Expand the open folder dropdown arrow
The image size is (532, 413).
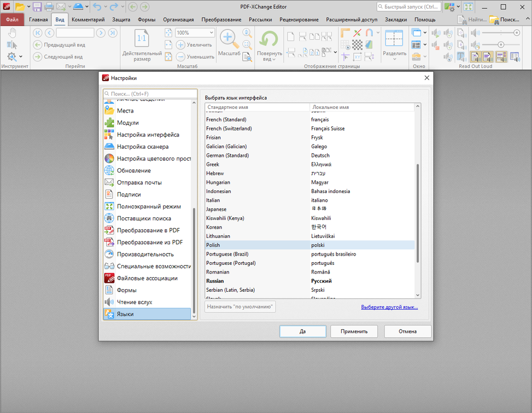[x=28, y=6]
